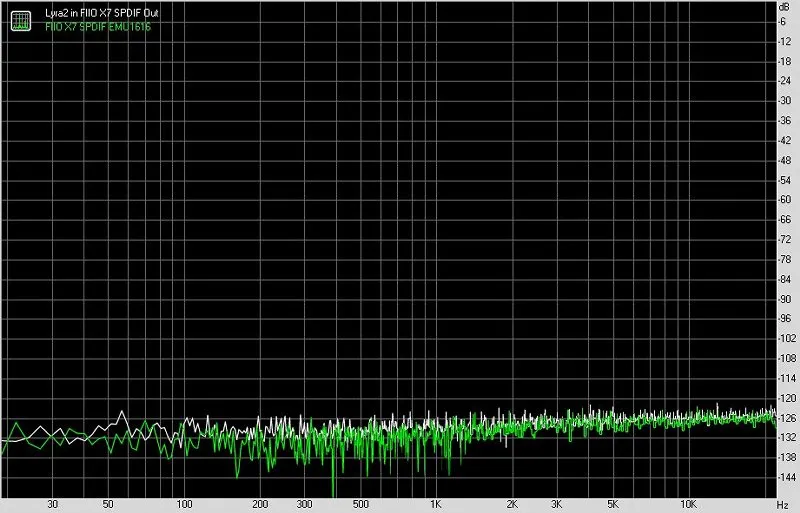Click the '-144' dB axis label
Image resolution: width=800 pixels, height=513 pixels.
click(x=786, y=477)
